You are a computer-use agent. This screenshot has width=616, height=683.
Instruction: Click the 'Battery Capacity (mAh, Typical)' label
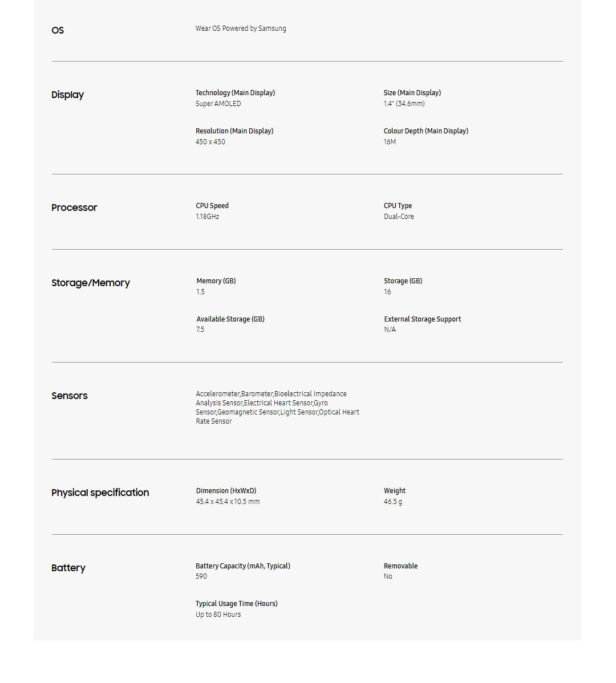tap(243, 566)
